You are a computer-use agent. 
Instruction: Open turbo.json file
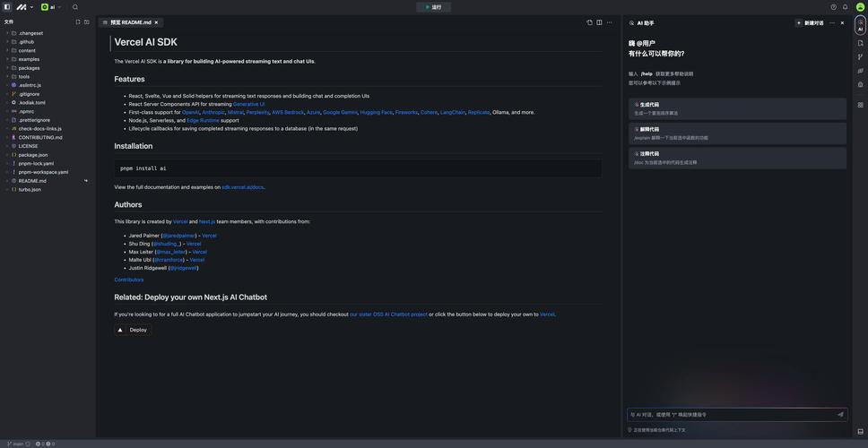pos(48,190)
